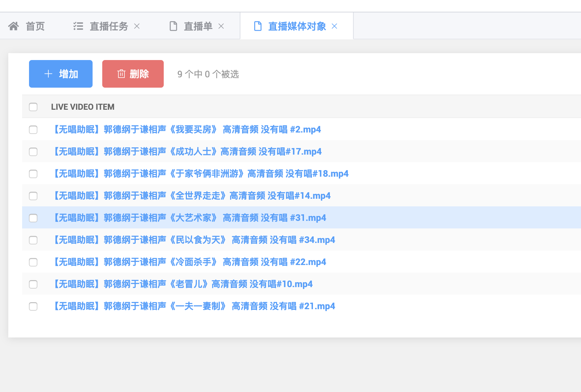Click the '9 个中 0 个被选' selection counter

208,74
